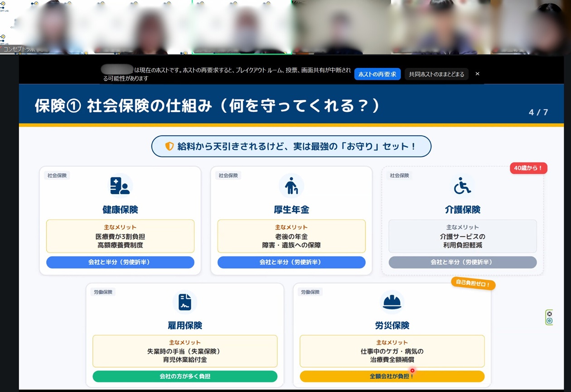
Task: Dismiss the host notification banner
Action: click(477, 74)
